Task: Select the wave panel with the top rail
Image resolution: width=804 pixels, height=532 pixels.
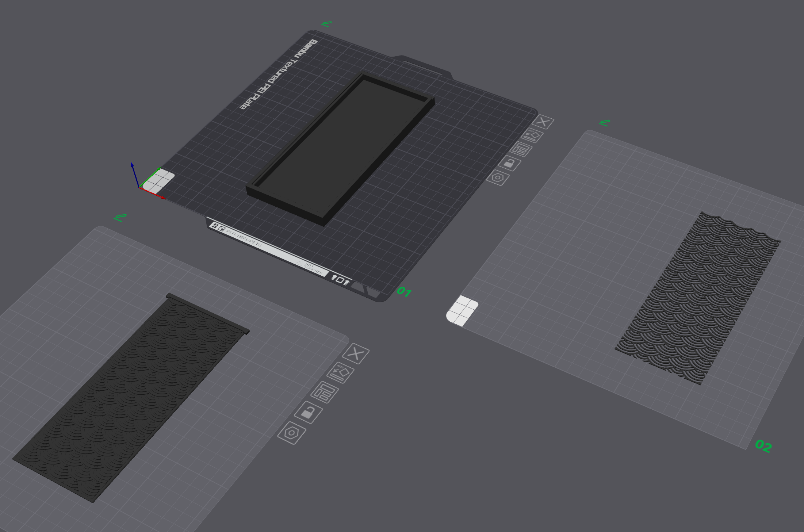Action: [131, 398]
